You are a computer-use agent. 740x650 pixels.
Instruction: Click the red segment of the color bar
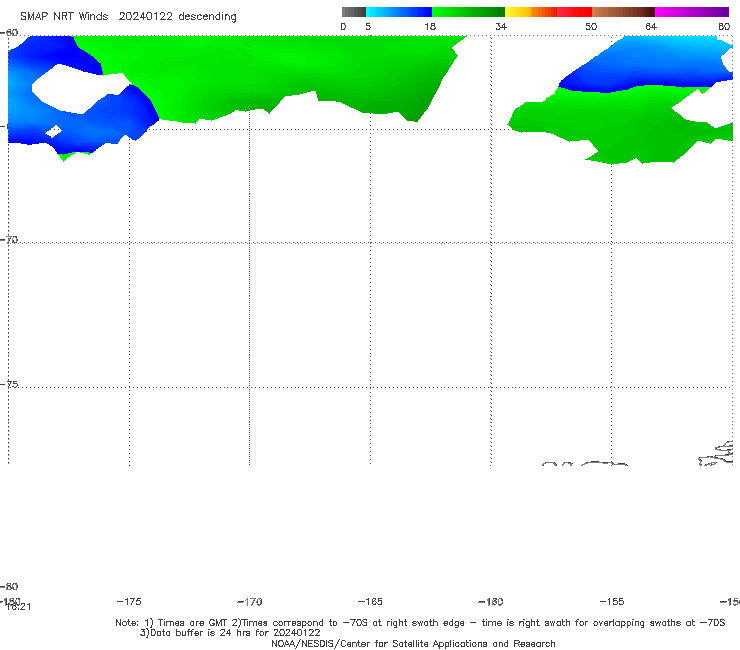coord(574,12)
